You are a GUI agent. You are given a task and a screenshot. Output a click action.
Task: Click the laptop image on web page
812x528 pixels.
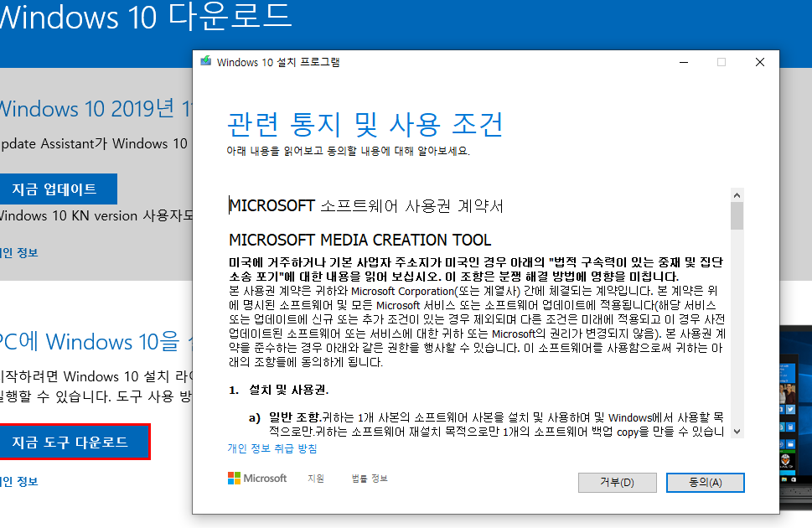[795, 417]
